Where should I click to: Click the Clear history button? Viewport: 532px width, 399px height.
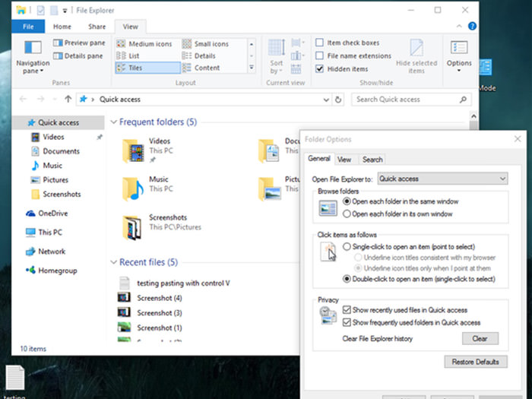click(x=480, y=338)
